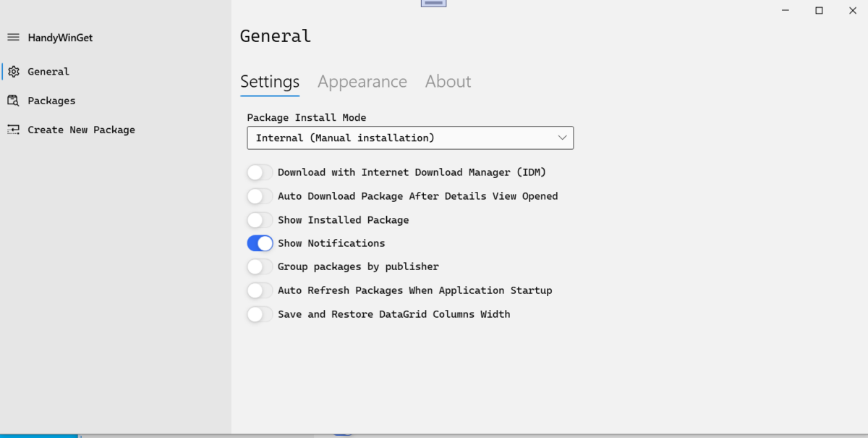Screen dimensions: 868x438
Task: Close the HandyWinGet window
Action: [852, 10]
